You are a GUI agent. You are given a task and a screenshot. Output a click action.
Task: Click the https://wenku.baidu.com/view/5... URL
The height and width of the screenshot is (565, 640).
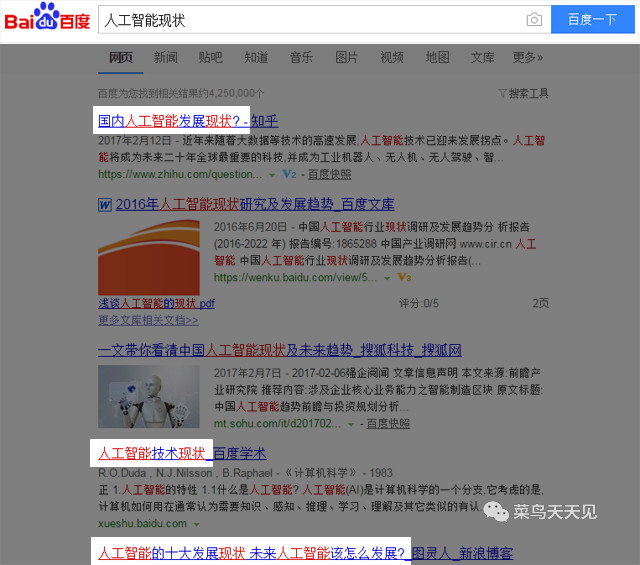click(296, 278)
